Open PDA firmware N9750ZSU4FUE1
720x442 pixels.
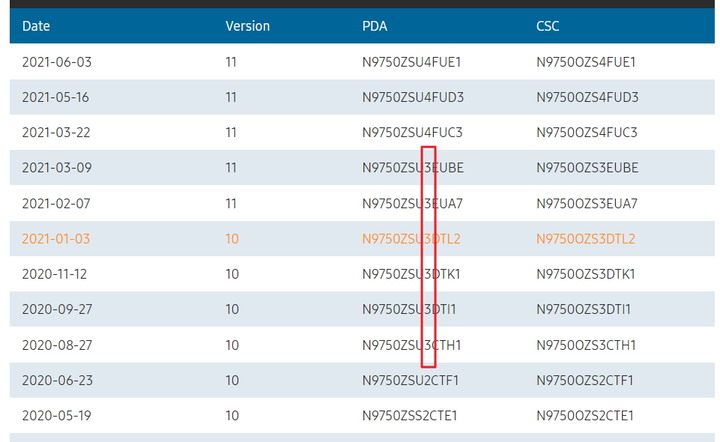pyautogui.click(x=411, y=62)
